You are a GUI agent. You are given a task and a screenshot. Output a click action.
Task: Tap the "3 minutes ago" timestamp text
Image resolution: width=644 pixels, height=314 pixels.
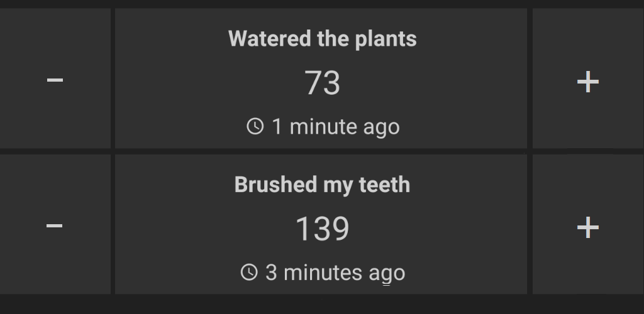click(335, 273)
